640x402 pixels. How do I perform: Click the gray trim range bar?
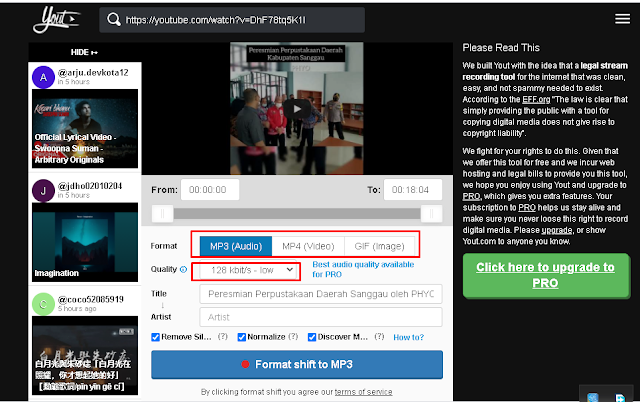[297, 213]
